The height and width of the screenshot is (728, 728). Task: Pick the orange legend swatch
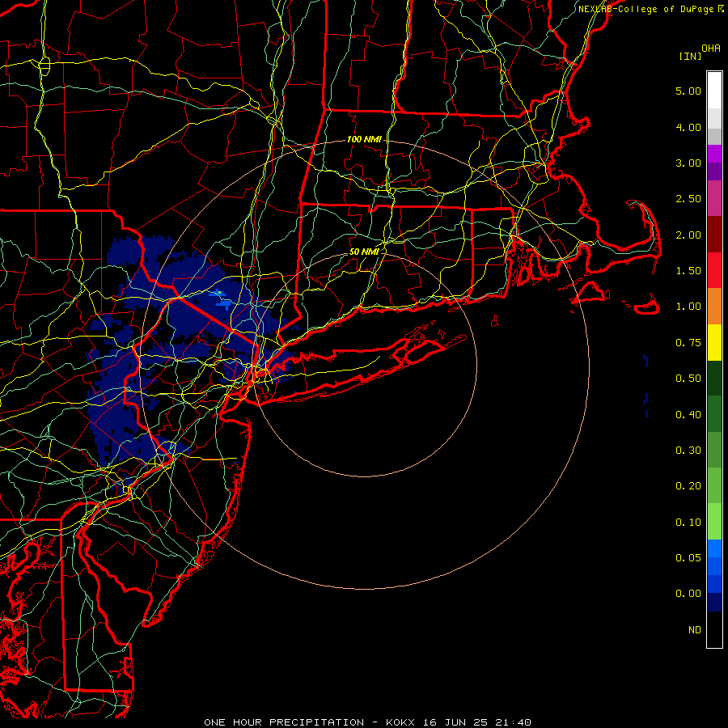[714, 307]
